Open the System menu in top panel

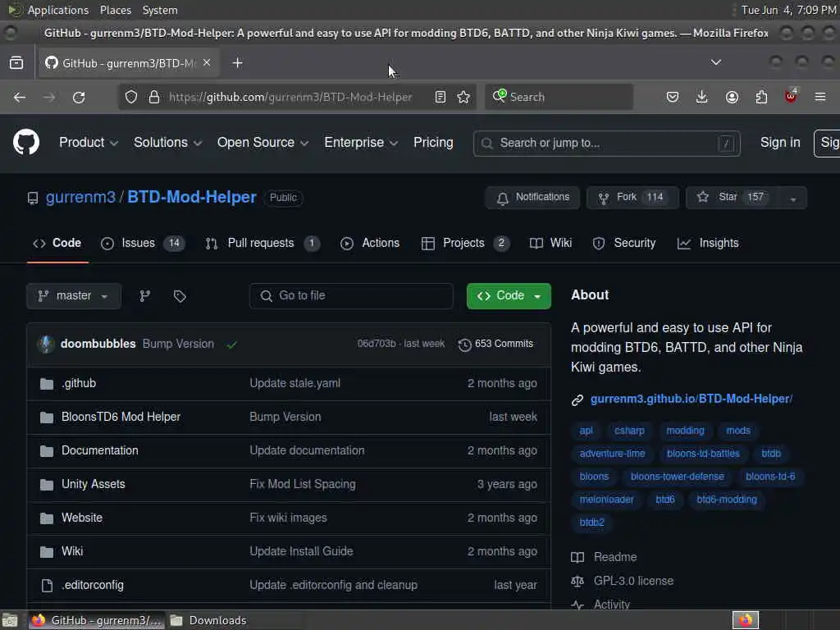160,10
